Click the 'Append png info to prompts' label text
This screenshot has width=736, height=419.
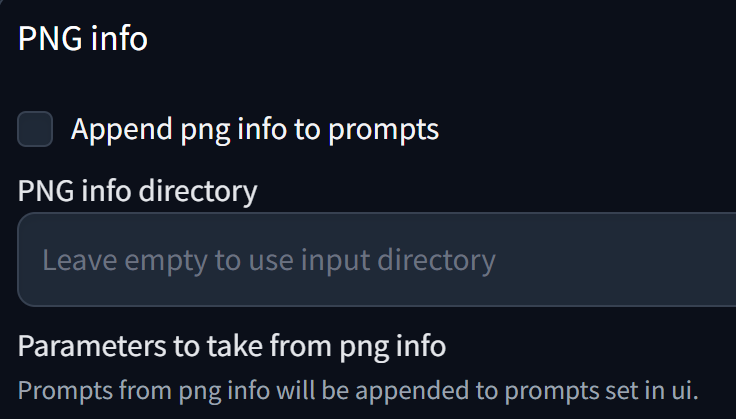click(255, 130)
